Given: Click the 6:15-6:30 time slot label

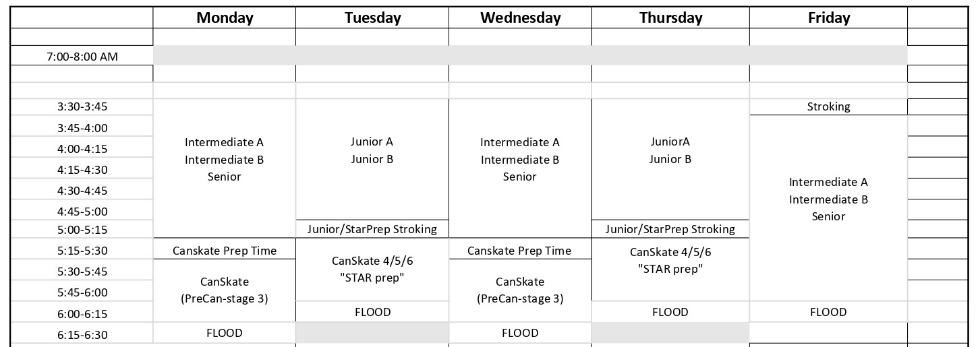Looking at the screenshot, I should (x=82, y=335).
